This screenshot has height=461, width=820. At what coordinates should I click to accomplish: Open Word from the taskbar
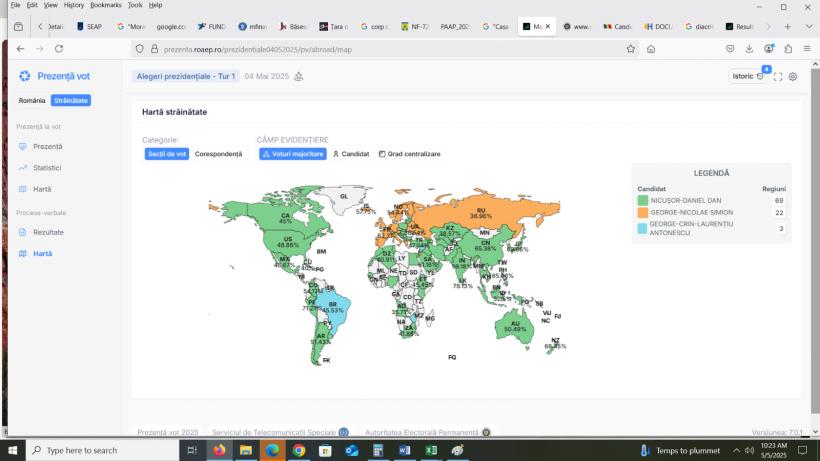pyautogui.click(x=405, y=450)
